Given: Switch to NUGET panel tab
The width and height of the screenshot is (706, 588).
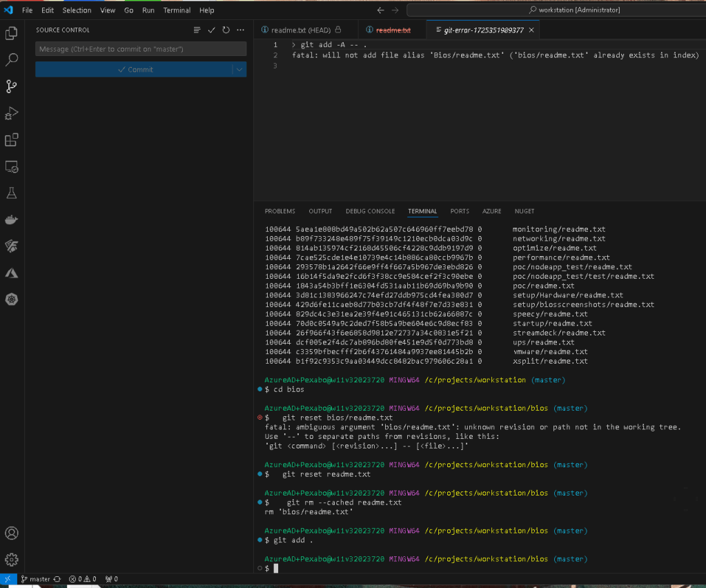Looking at the screenshot, I should click(x=524, y=211).
